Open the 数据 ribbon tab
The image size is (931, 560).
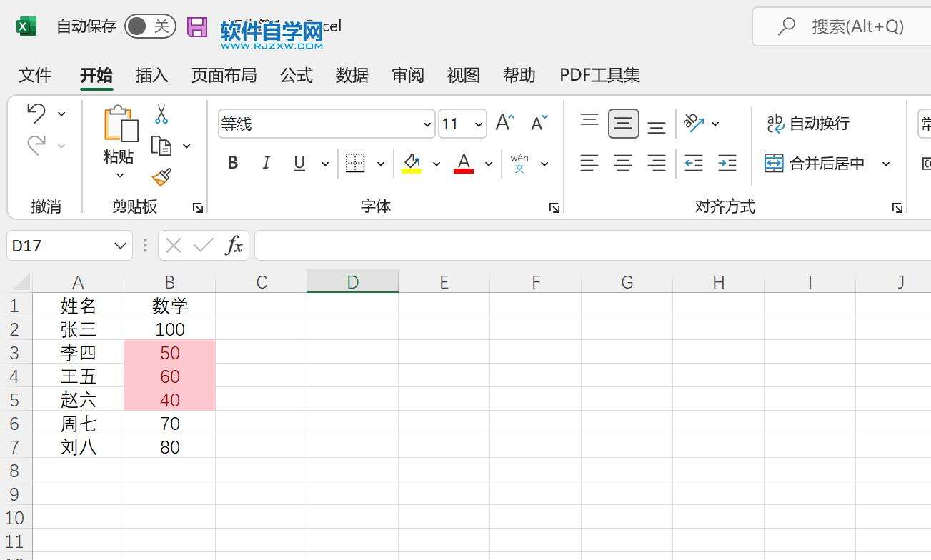click(x=352, y=75)
